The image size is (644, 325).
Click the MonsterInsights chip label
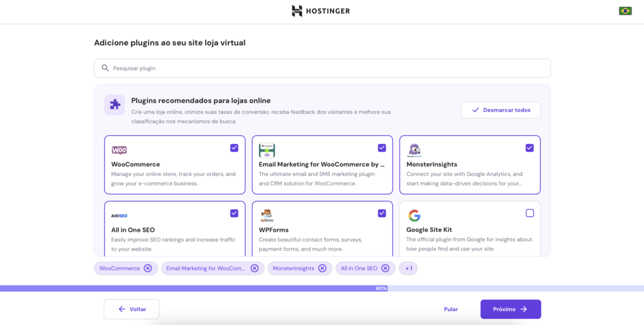coord(294,268)
